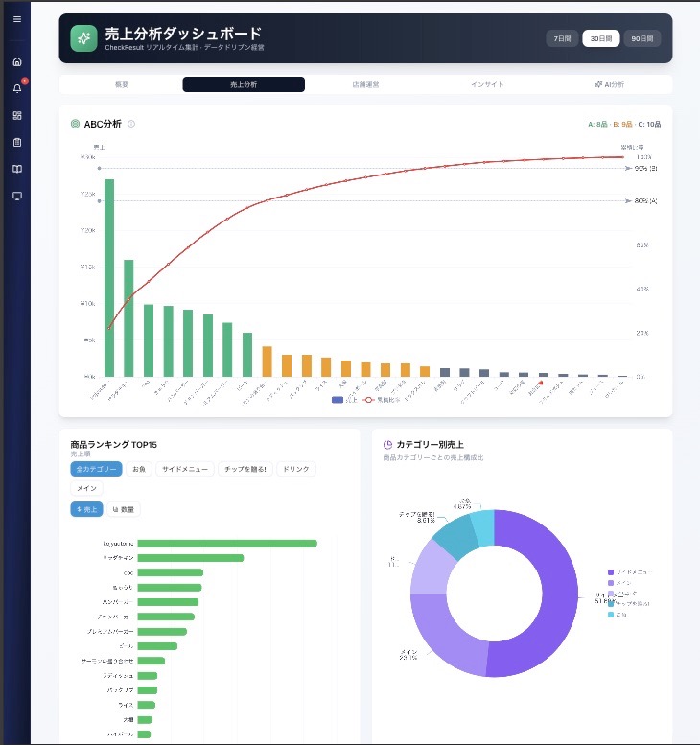Toggle ranking metric to 数量
The height and width of the screenshot is (745, 700).
[124, 509]
